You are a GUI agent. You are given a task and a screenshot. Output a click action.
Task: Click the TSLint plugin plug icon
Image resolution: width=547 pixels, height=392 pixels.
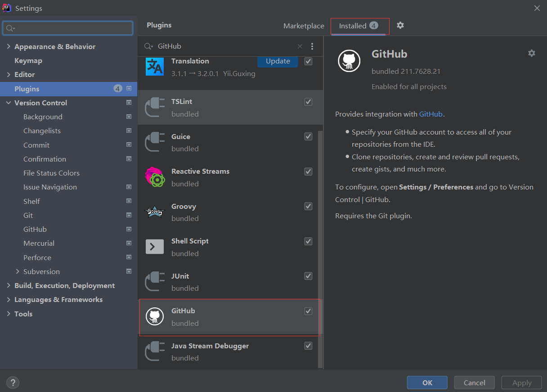[155, 108]
